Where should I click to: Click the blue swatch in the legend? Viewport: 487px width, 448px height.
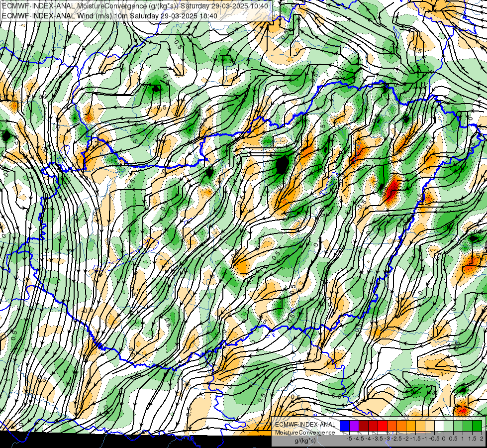click(x=345, y=426)
